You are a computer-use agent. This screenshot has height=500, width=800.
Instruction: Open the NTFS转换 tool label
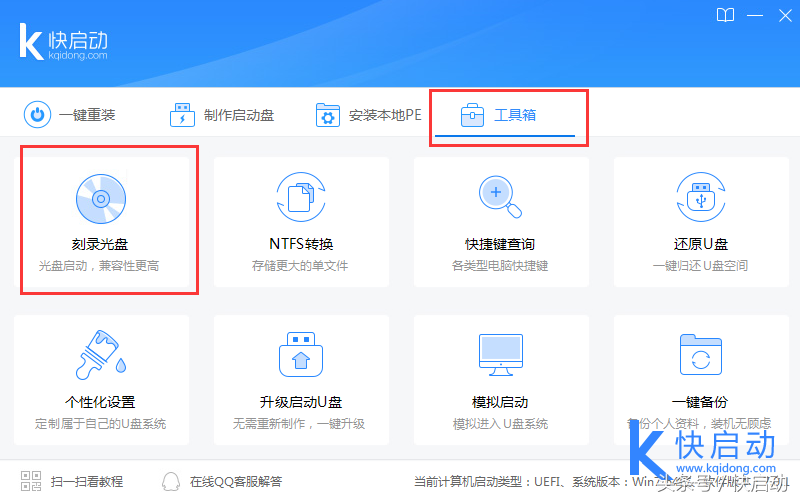[x=301, y=244]
